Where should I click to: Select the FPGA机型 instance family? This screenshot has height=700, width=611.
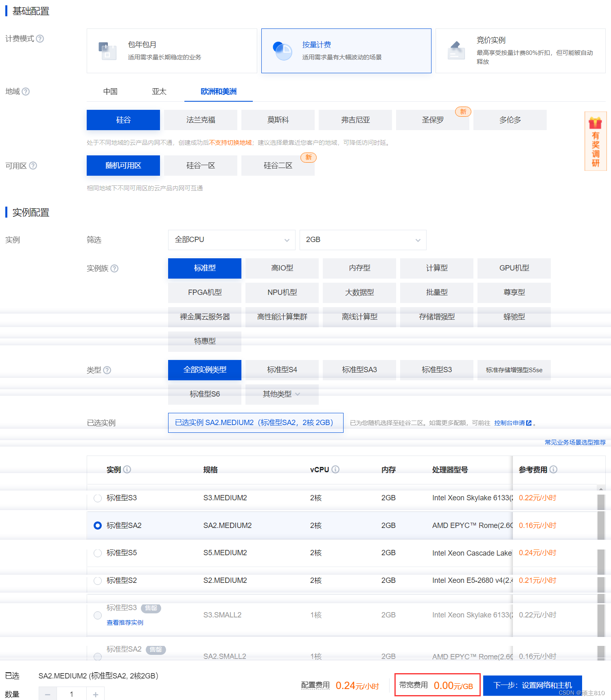pos(205,293)
